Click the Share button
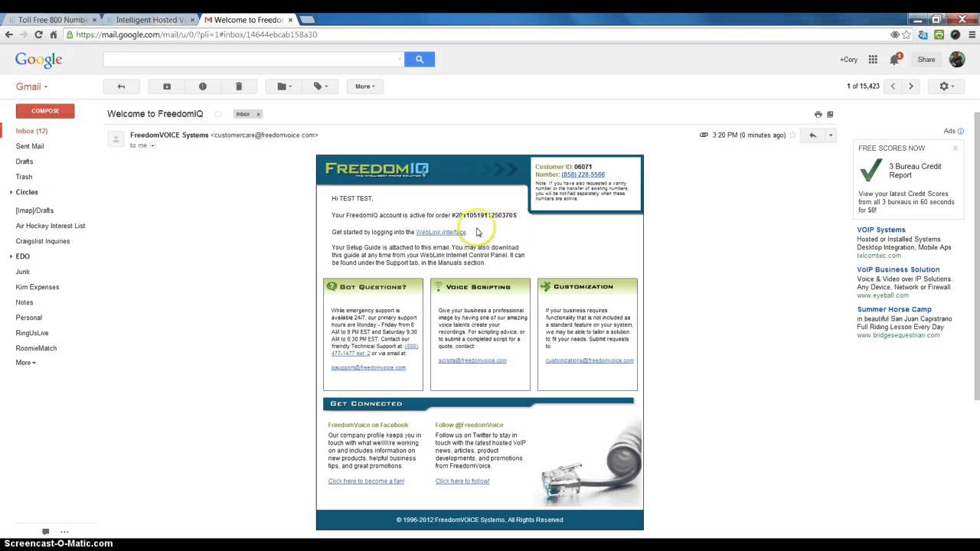 click(x=926, y=59)
